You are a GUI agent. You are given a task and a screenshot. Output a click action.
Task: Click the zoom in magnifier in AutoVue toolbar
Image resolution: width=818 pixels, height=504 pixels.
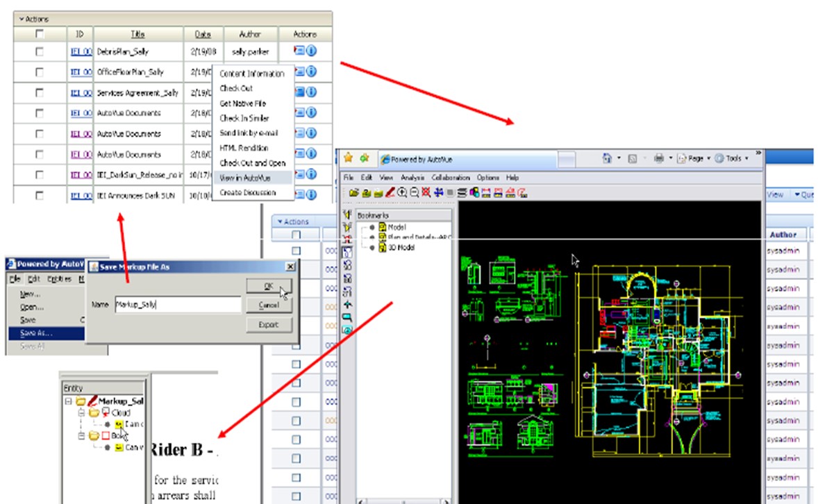pos(402,193)
